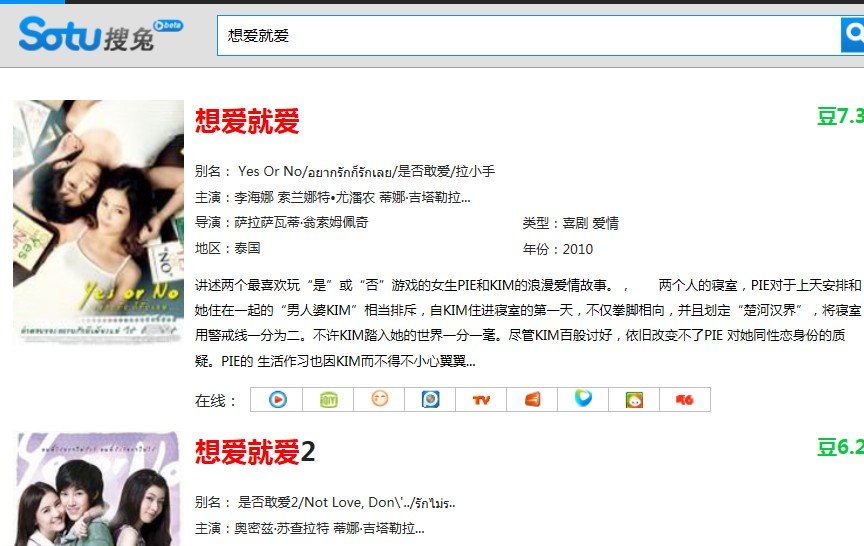864x546 pixels.
Task: Click the 地区：泰国 region text
Action: pos(227,248)
